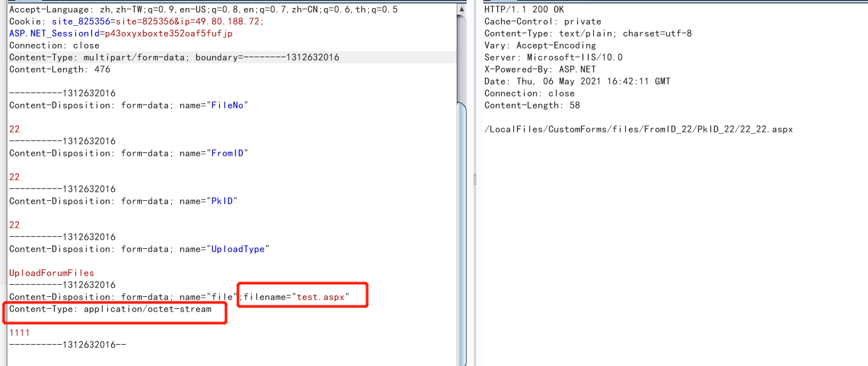Click Content-Disposition line with name="PkID"
868x366 pixels.
click(x=124, y=201)
